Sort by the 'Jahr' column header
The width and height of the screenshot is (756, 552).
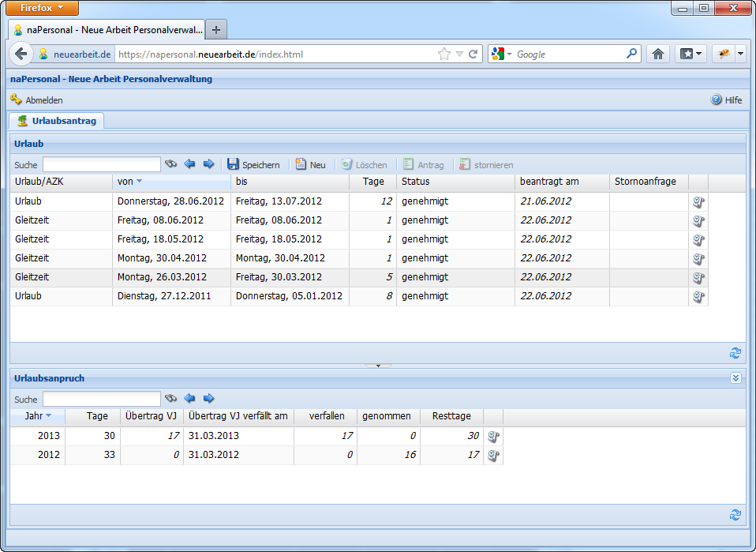coord(37,416)
